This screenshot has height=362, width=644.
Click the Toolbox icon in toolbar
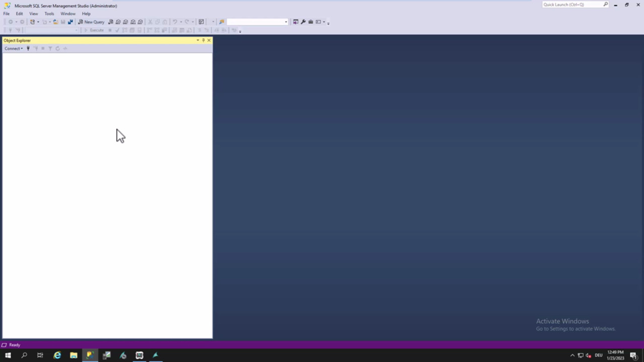(x=310, y=22)
